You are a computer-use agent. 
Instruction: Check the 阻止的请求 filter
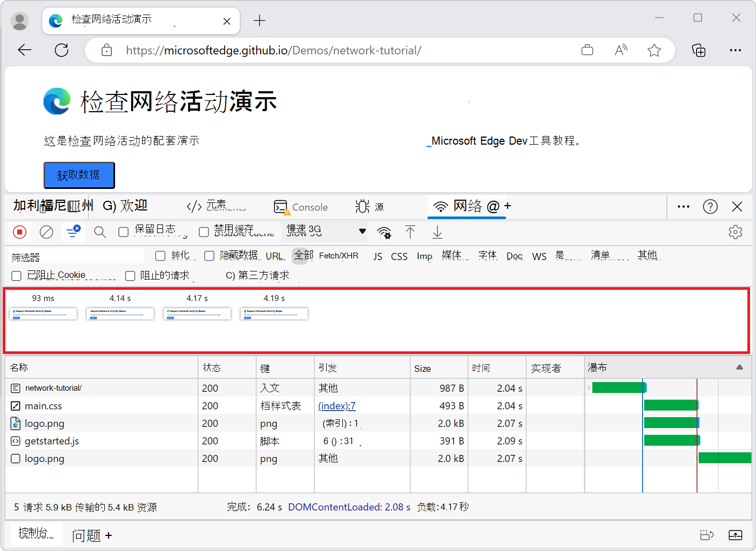(130, 275)
